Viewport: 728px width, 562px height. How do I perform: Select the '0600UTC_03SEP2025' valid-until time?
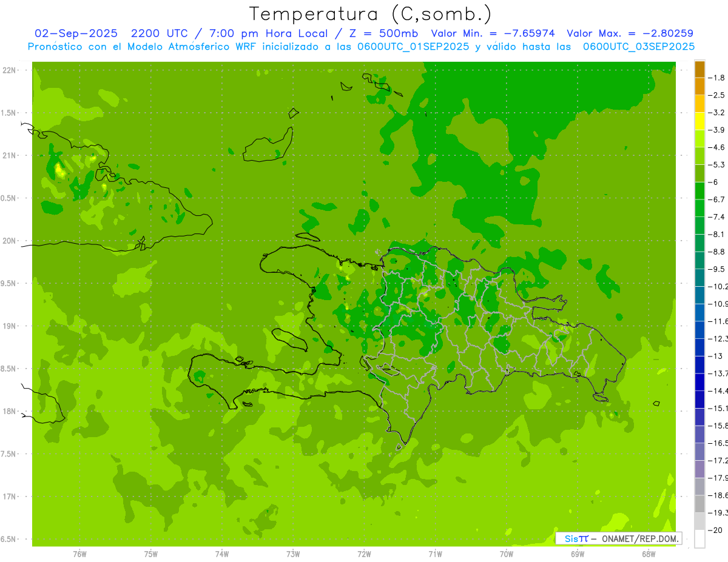coord(639,47)
